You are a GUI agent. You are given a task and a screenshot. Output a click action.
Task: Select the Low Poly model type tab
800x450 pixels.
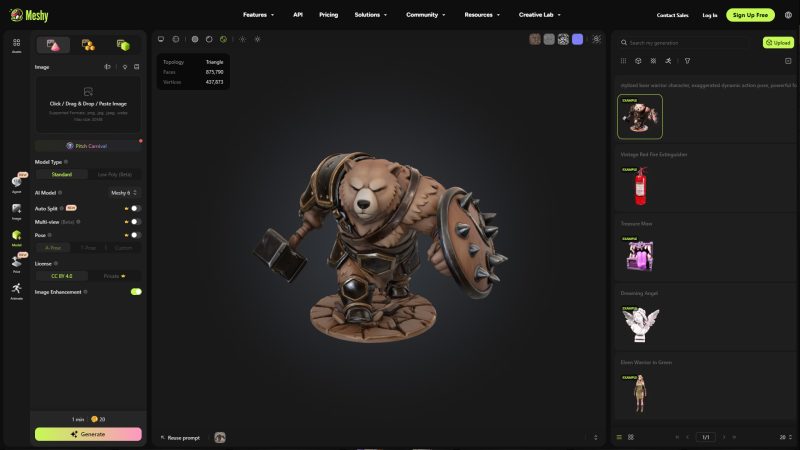114,174
